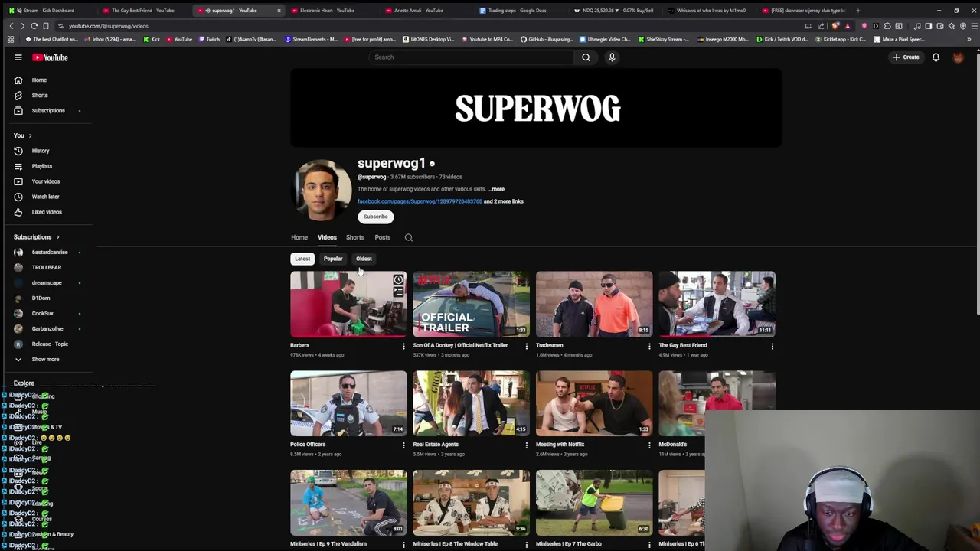Viewport: 980px width, 551px height.
Task: Start voice search with microphone icon
Action: pos(612,57)
